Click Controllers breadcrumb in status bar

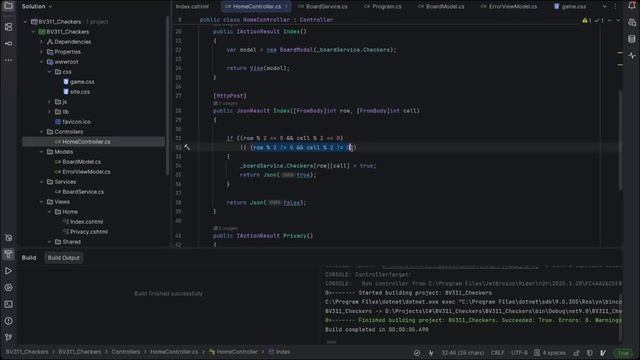126,352
